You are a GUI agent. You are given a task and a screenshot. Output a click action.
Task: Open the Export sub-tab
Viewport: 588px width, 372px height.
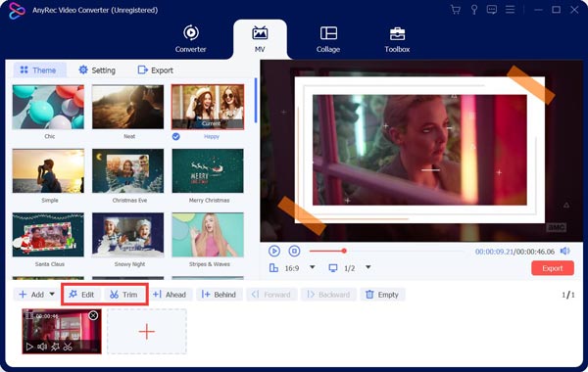click(x=155, y=70)
